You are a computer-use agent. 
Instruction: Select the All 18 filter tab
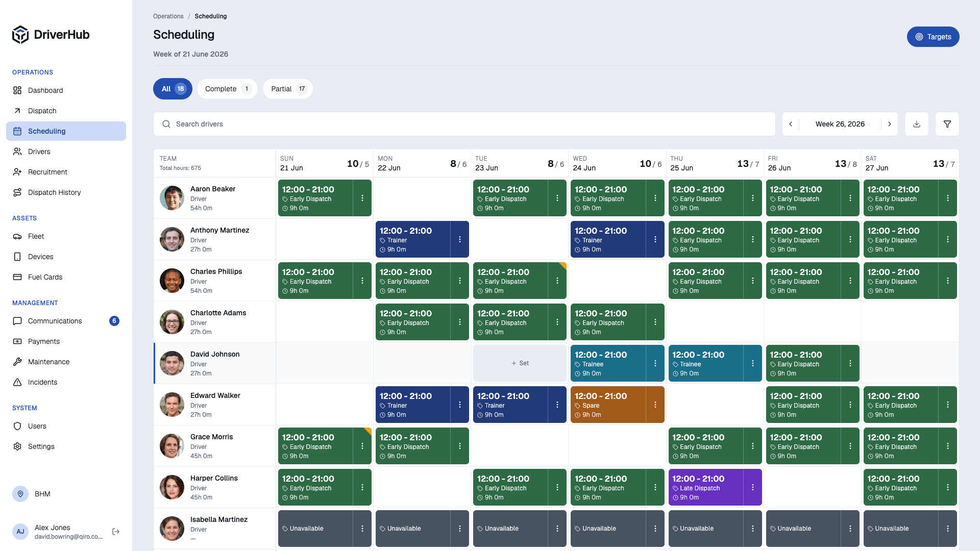point(173,89)
